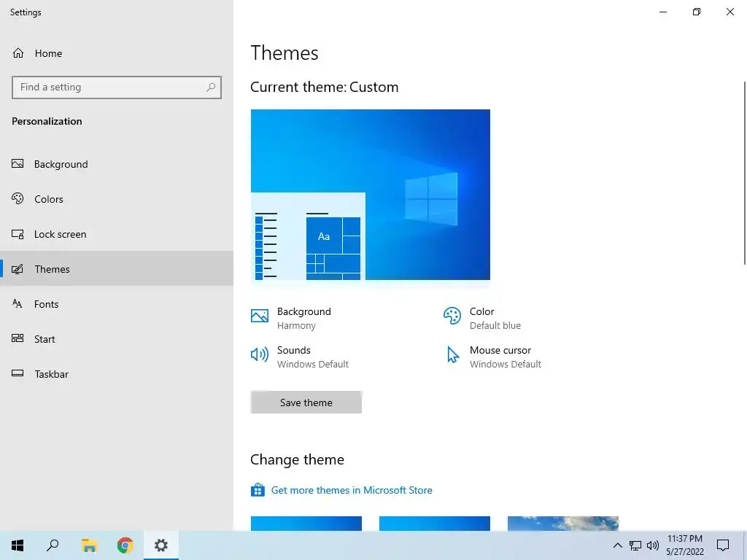Restore down the Settings window
Image resolution: width=747 pixels, height=560 pixels.
coord(697,12)
